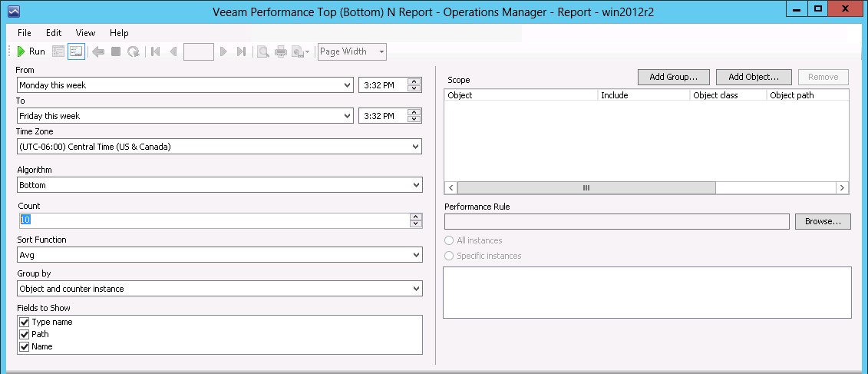The height and width of the screenshot is (374, 868).
Task: Click the Scope list scroll left arrow
Action: [451, 188]
